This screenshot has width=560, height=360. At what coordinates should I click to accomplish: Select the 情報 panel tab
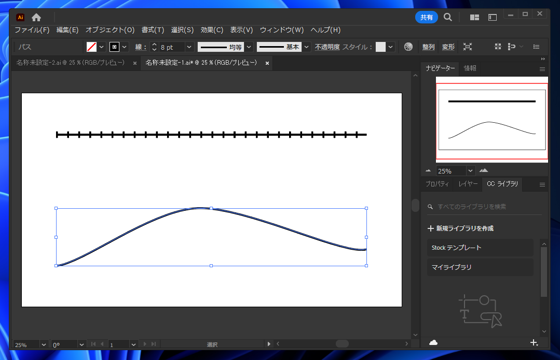(470, 68)
